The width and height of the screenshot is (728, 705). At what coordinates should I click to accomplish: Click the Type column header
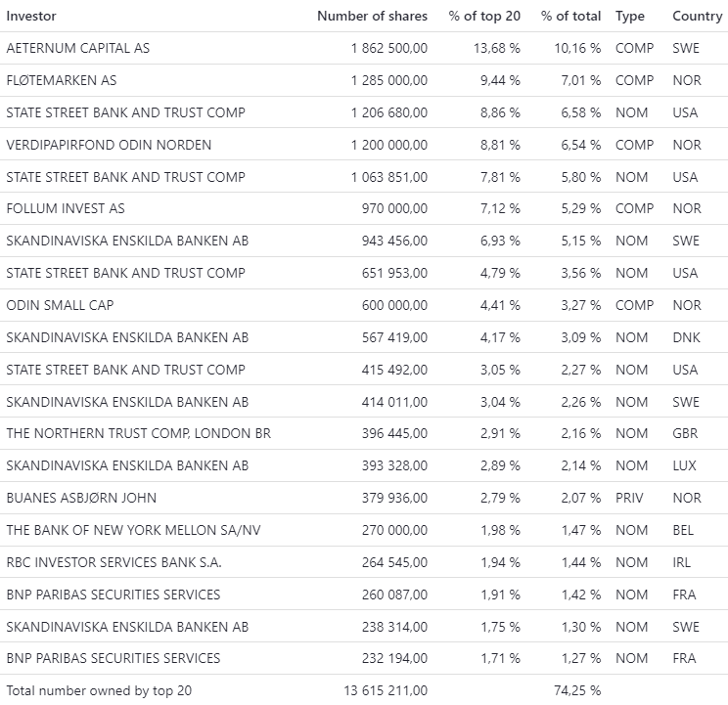(x=630, y=17)
